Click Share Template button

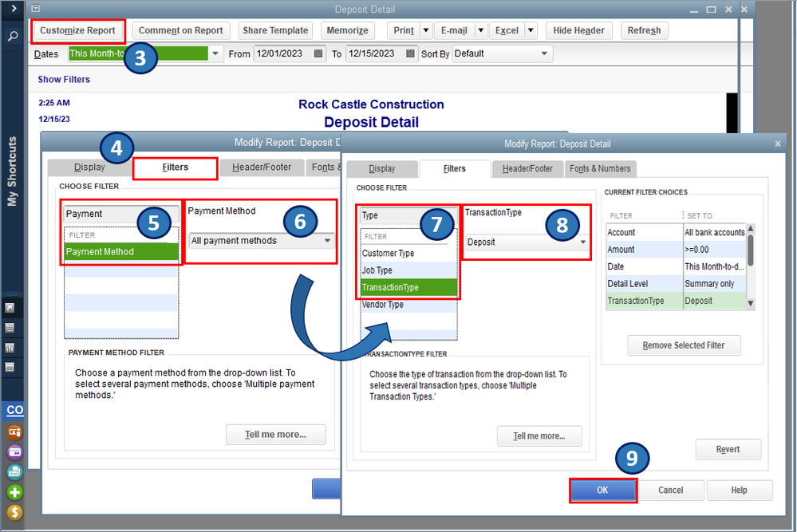[x=275, y=30]
